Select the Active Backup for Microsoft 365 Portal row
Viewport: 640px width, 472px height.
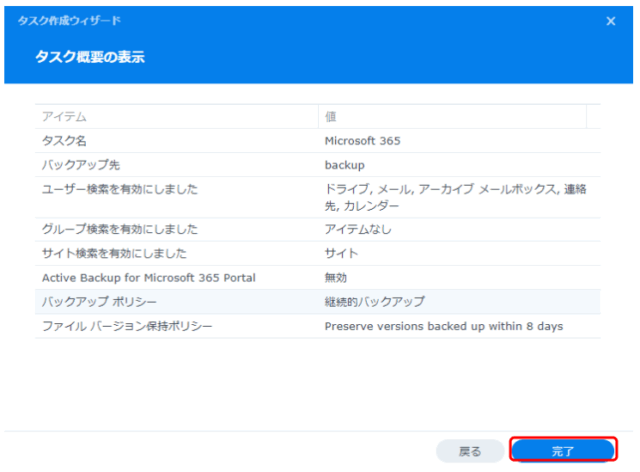point(148,277)
